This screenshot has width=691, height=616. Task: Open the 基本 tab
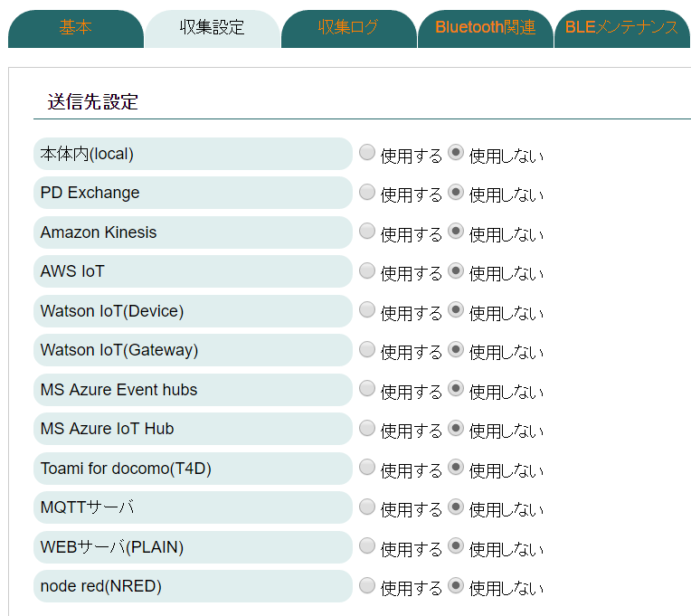(76, 28)
